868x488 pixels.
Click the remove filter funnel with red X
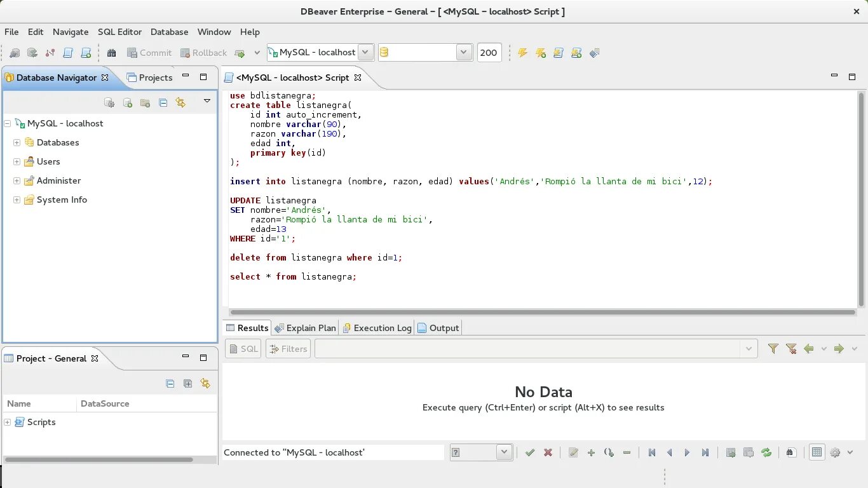click(x=791, y=349)
